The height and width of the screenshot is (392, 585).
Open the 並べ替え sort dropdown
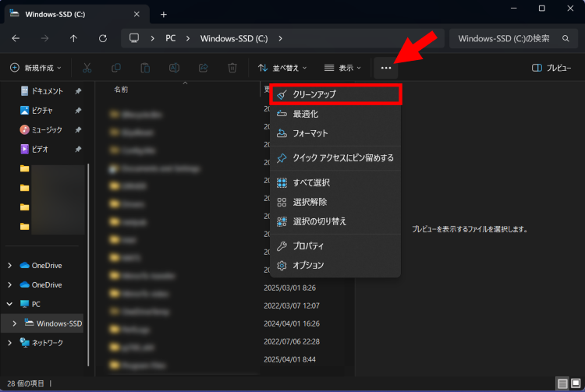pyautogui.click(x=282, y=68)
